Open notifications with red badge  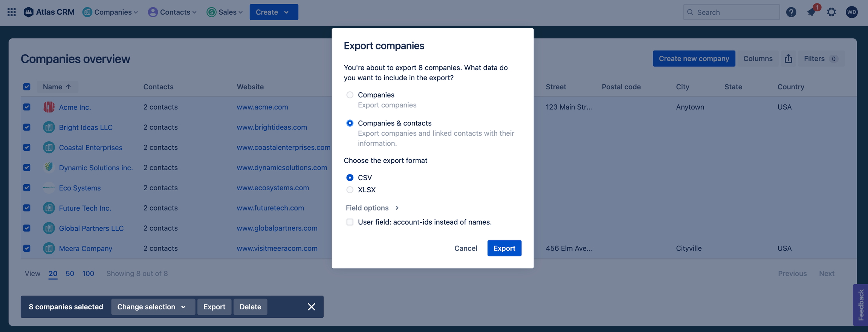(x=811, y=12)
